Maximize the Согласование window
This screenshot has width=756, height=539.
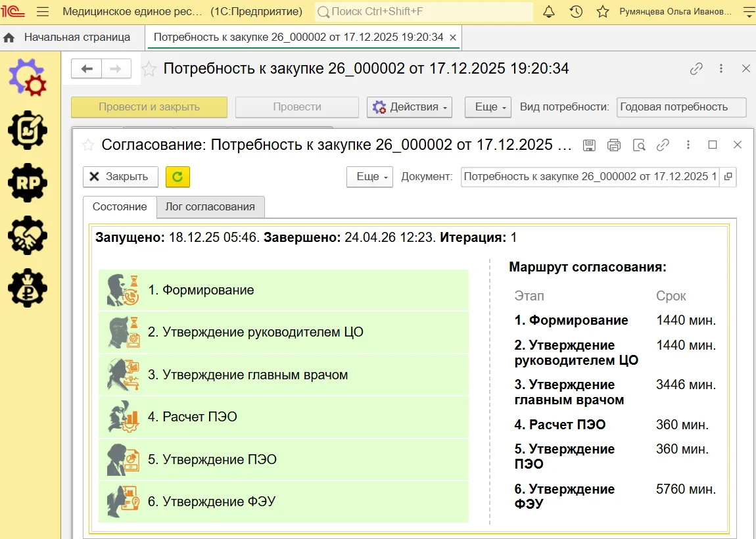click(713, 145)
